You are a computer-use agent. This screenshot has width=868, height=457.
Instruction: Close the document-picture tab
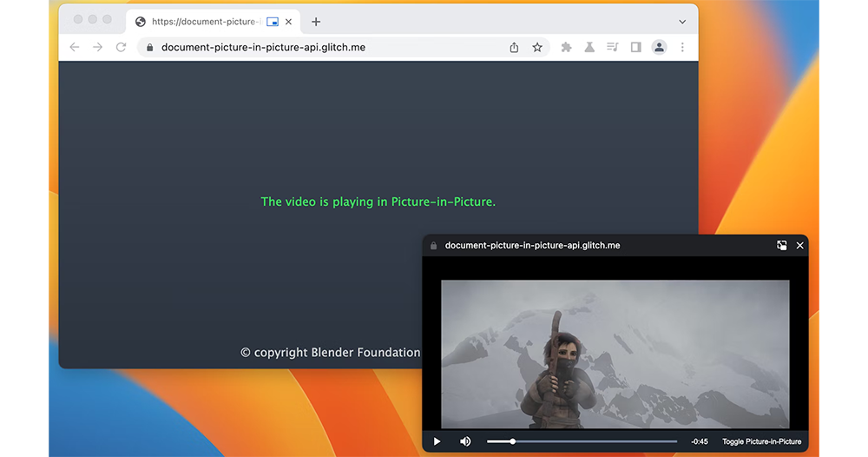coord(288,22)
